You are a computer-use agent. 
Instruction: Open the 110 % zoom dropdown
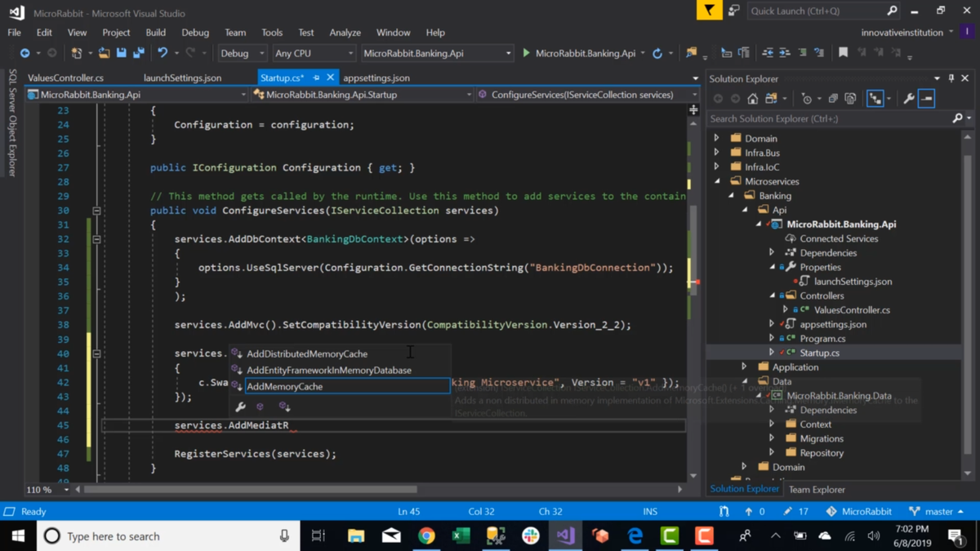pos(47,490)
